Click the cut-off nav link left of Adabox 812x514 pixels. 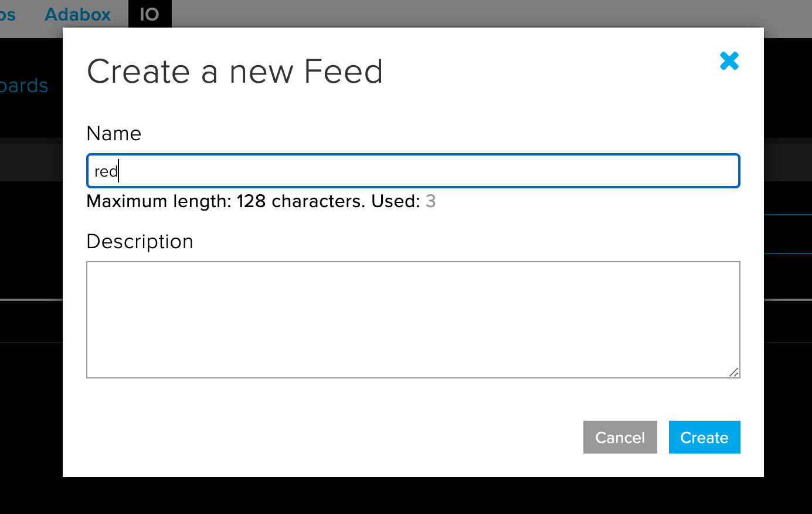[x=8, y=14]
